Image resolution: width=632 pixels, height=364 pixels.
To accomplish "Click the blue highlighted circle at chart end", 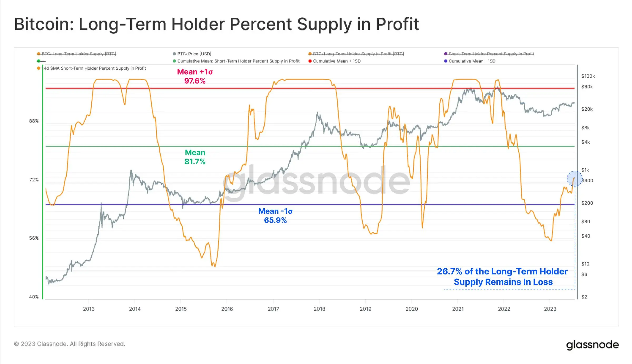I will [x=575, y=179].
